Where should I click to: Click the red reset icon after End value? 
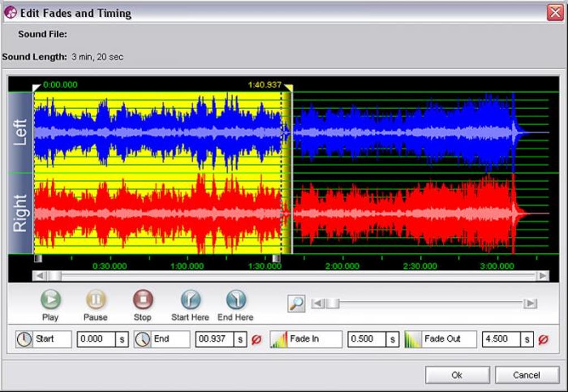(x=257, y=340)
